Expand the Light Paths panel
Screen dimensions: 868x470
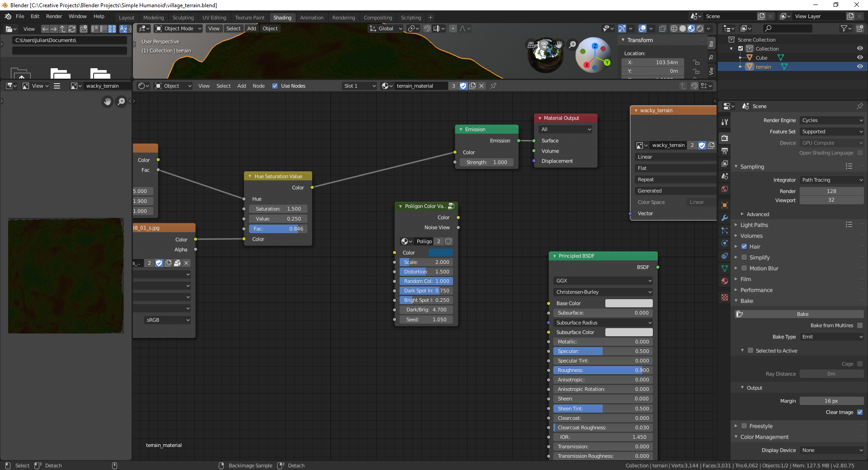click(754, 225)
